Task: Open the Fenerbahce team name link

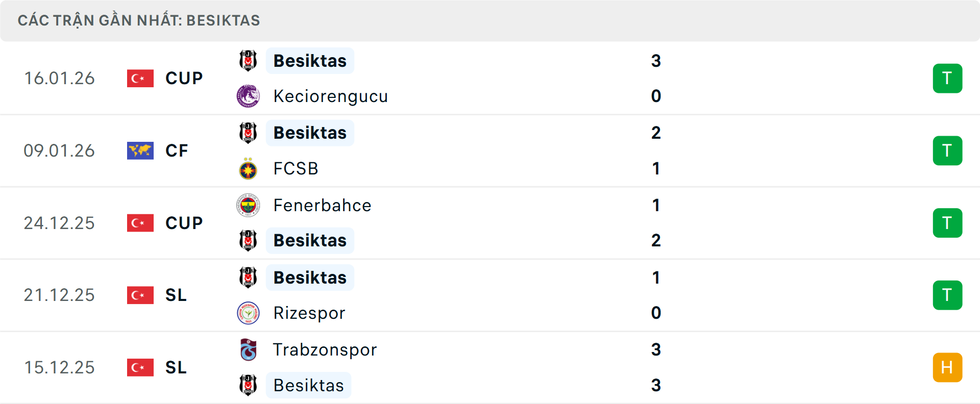Action: [x=322, y=205]
